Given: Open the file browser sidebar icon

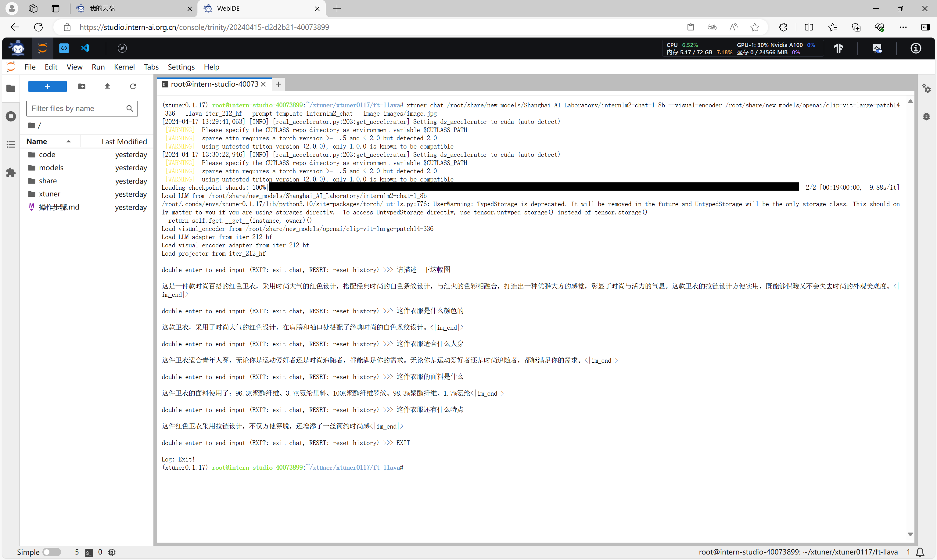Looking at the screenshot, I should point(11,88).
